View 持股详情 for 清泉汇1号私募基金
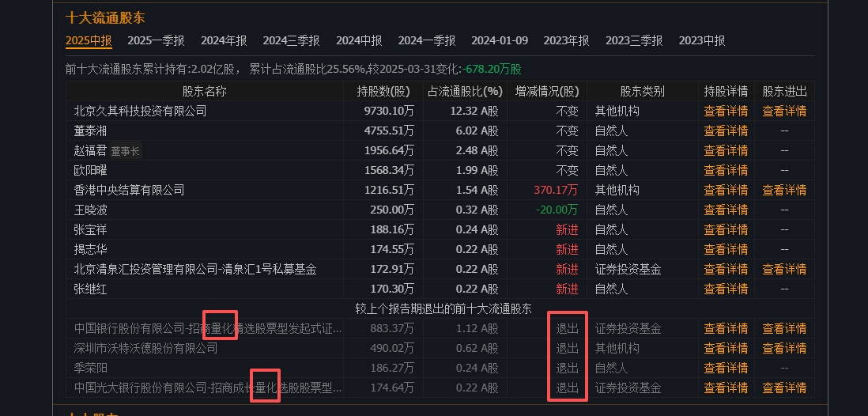This screenshot has height=416, width=868. click(x=726, y=269)
